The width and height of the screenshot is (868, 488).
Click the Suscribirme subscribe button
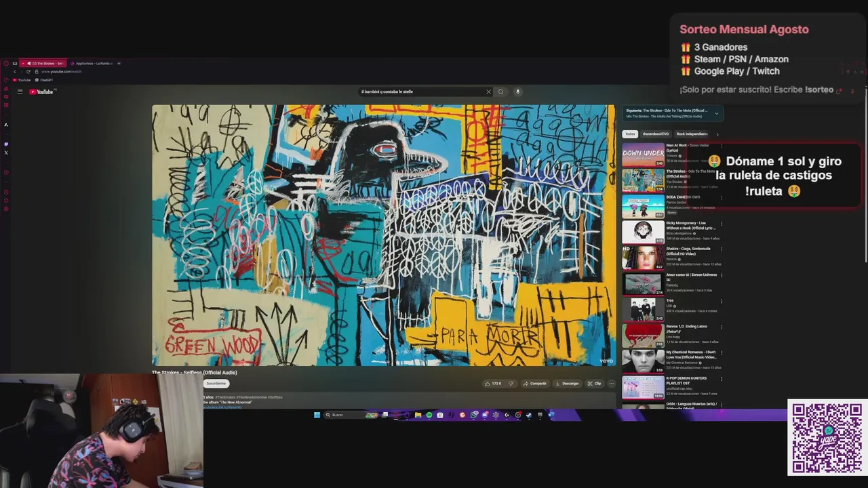[x=216, y=384]
